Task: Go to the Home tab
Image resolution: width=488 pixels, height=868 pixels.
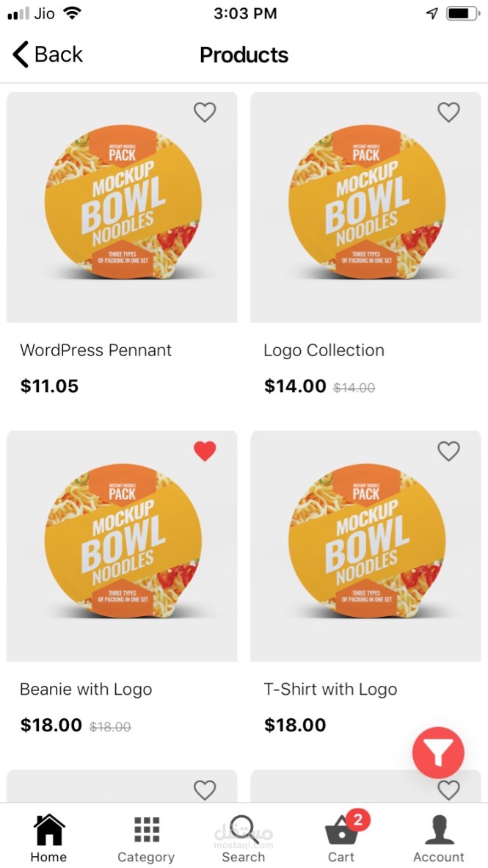Action: (x=48, y=837)
